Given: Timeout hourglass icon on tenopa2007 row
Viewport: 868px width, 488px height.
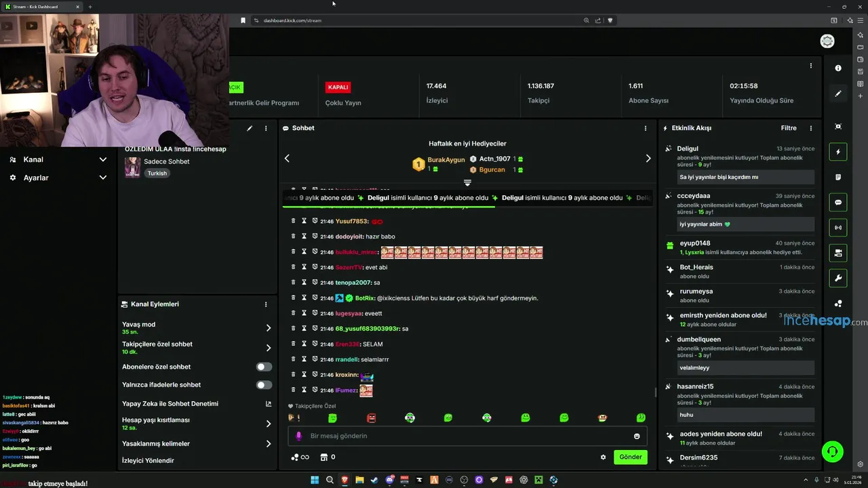Looking at the screenshot, I should (x=304, y=283).
